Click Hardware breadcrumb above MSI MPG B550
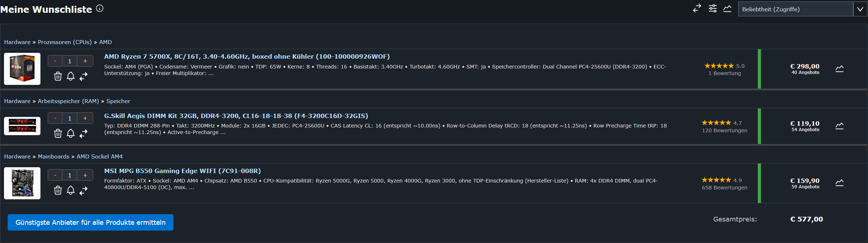The image size is (868, 243). [17, 157]
